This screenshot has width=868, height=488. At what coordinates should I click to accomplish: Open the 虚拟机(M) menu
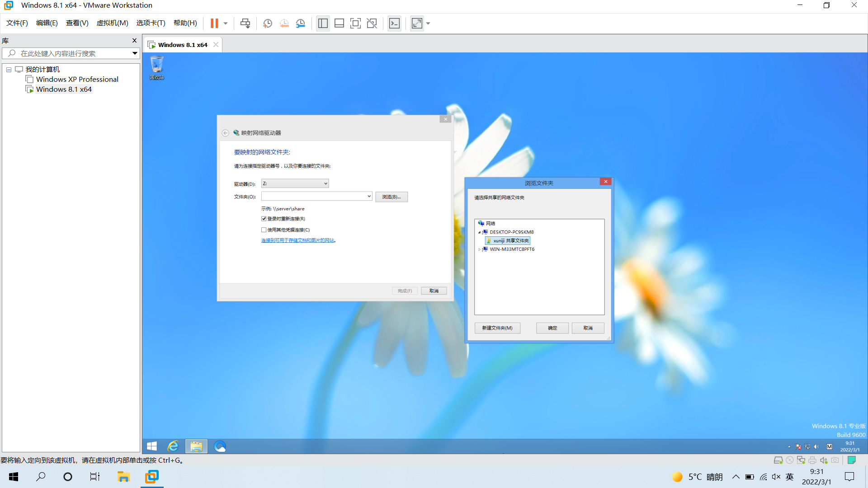112,23
